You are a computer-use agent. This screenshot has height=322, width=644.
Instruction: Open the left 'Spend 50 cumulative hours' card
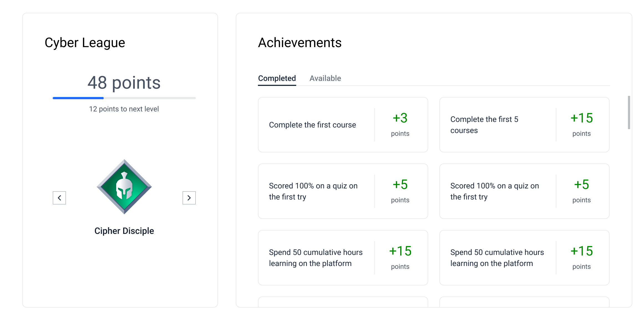(316, 258)
